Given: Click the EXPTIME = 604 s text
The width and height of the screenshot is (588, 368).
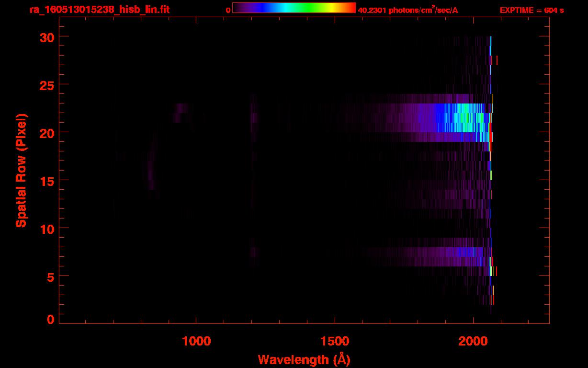Looking at the screenshot, I should (x=531, y=10).
